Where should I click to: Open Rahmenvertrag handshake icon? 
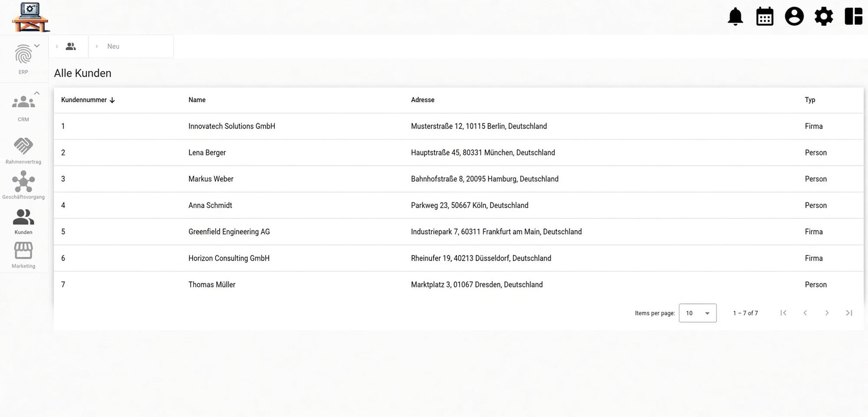[x=23, y=146]
